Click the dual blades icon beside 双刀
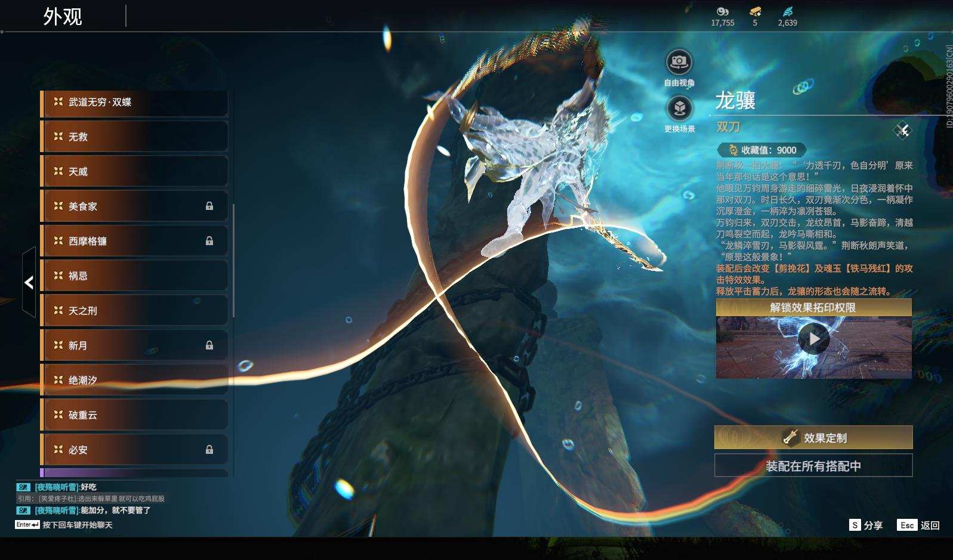The width and height of the screenshot is (953, 560). (x=902, y=130)
